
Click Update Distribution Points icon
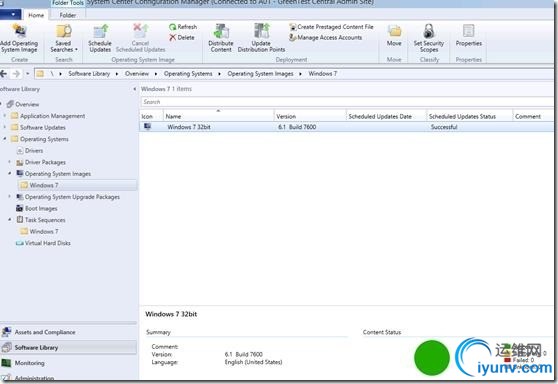coord(262,31)
